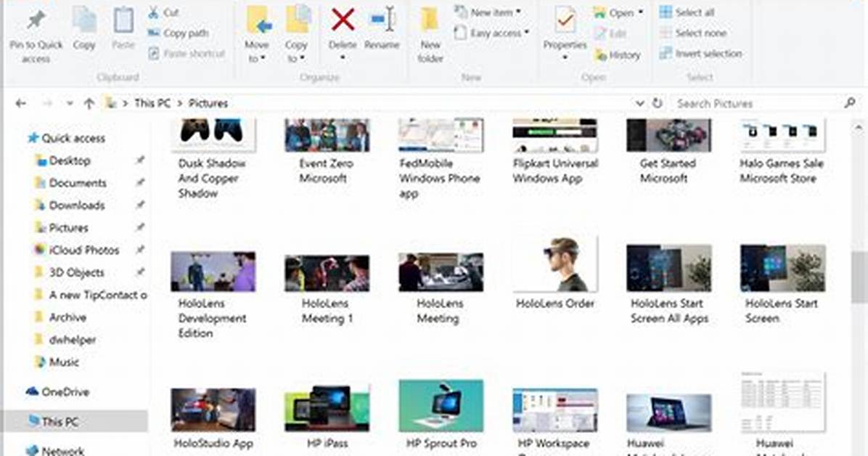The width and height of the screenshot is (868, 456).
Task: Expand the New item dropdown
Action: tap(488, 12)
